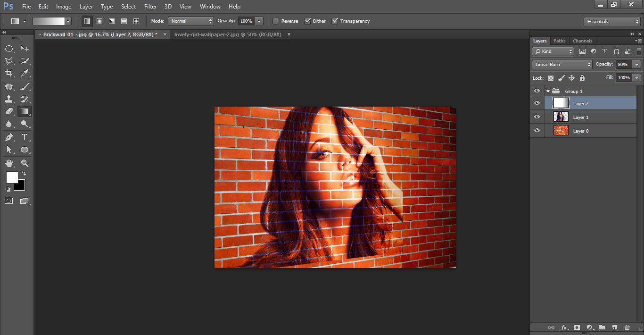Image resolution: width=644 pixels, height=335 pixels.
Task: Open the Opacity dropdown in Layers panel
Action: click(636, 64)
